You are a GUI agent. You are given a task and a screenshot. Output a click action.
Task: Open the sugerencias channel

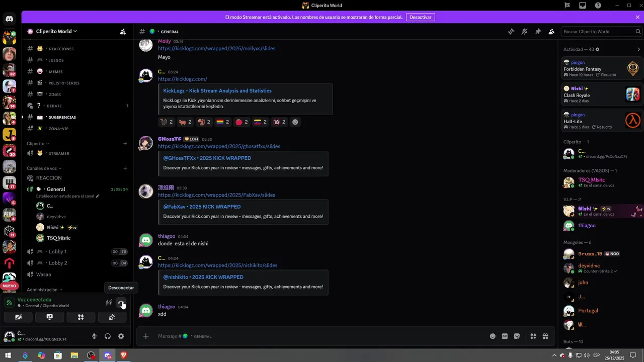78,117
